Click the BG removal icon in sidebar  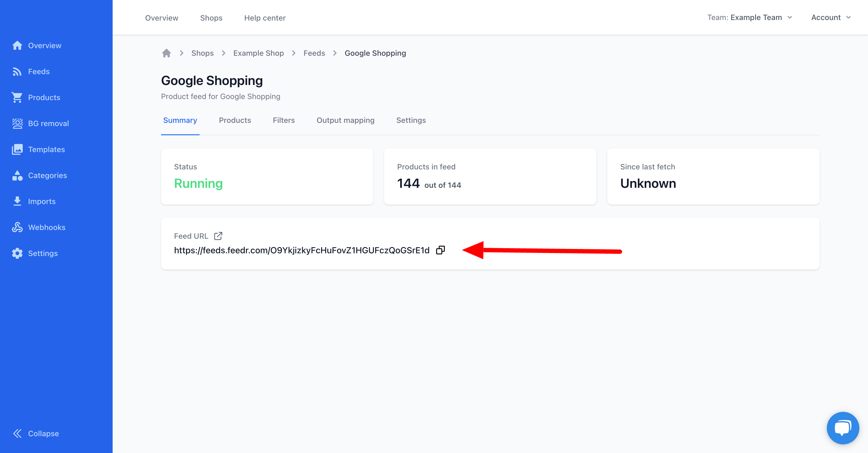(x=17, y=123)
